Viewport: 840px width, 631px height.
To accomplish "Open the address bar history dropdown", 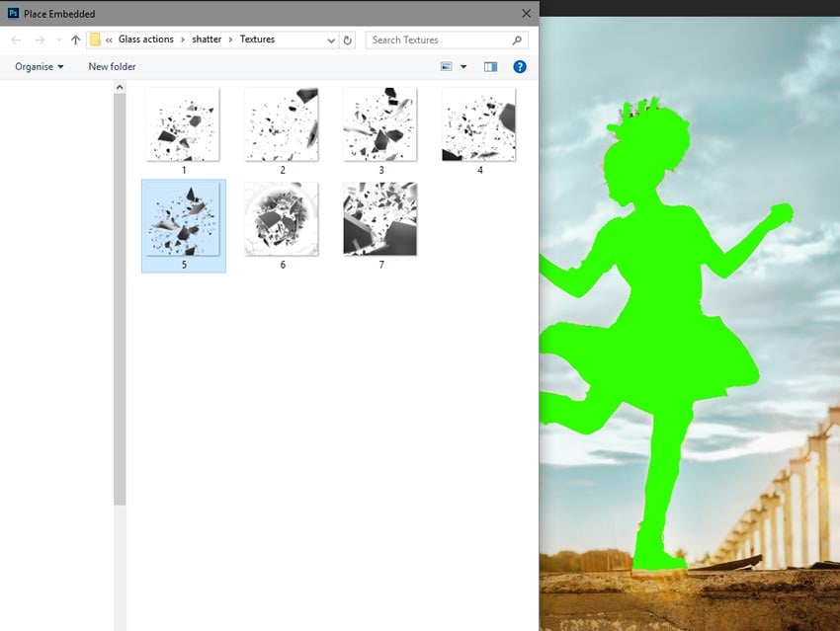I will tap(331, 40).
